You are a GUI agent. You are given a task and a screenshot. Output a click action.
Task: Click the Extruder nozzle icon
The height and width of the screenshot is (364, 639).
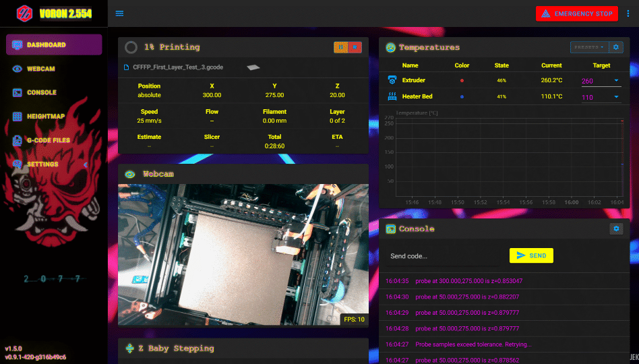pos(392,80)
